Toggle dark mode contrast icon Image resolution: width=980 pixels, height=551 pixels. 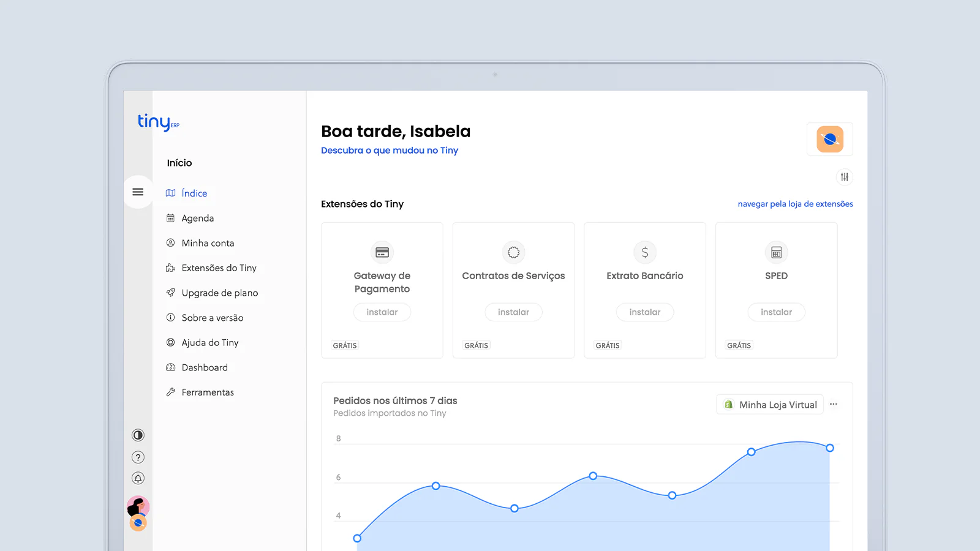tap(138, 435)
